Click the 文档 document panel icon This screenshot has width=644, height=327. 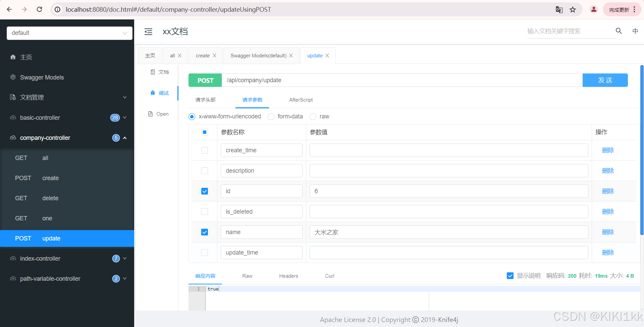(x=153, y=72)
